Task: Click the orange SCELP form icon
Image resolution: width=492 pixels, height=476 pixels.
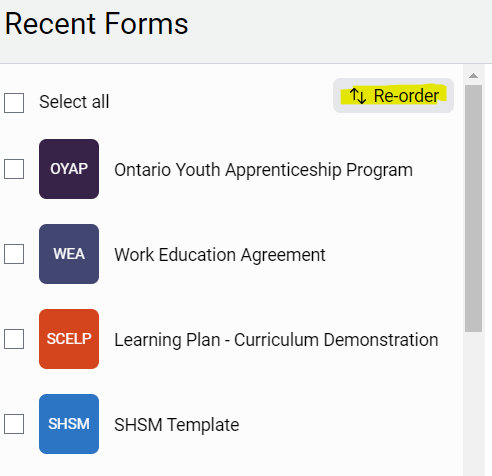Action: (69, 339)
